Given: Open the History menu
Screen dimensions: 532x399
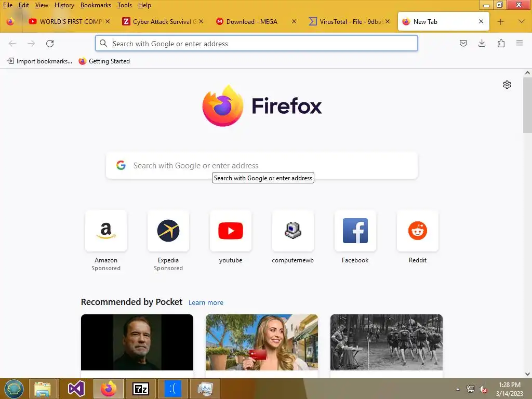Looking at the screenshot, I should pos(64,5).
